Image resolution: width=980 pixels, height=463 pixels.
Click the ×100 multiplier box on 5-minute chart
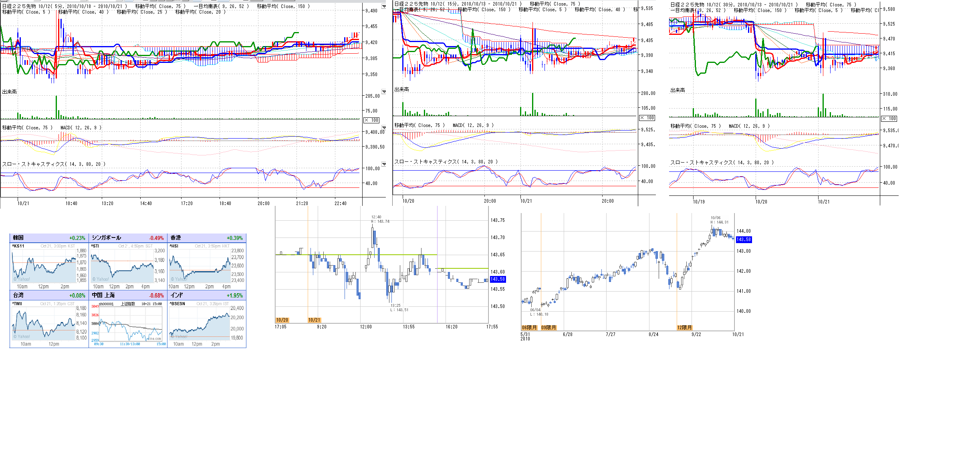click(371, 120)
